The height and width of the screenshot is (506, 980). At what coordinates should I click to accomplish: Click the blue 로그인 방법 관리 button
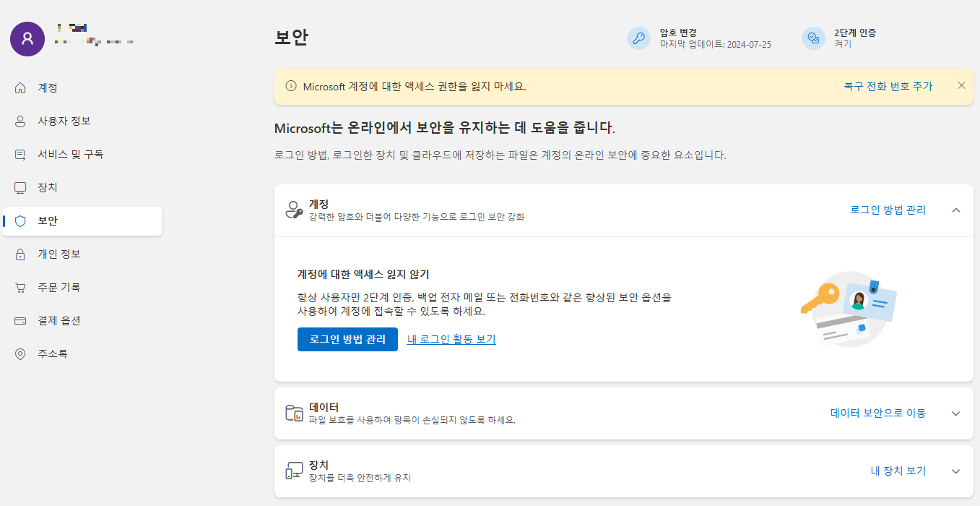click(347, 339)
